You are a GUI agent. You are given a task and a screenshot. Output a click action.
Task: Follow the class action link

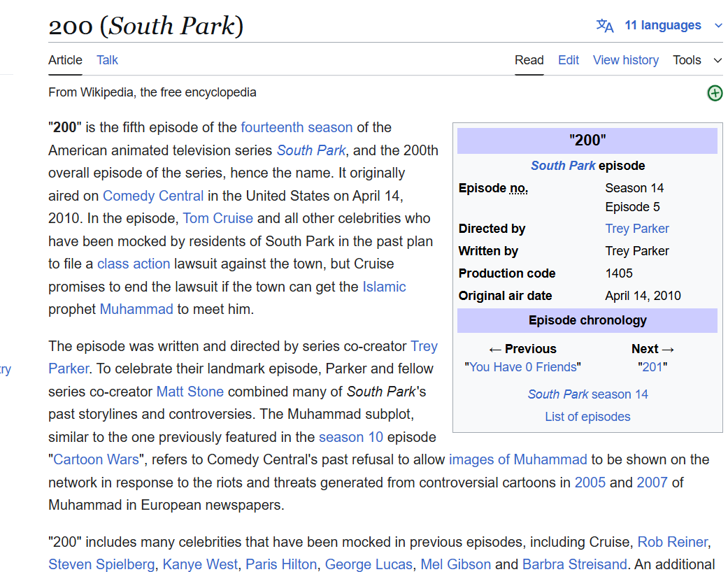[x=134, y=264]
